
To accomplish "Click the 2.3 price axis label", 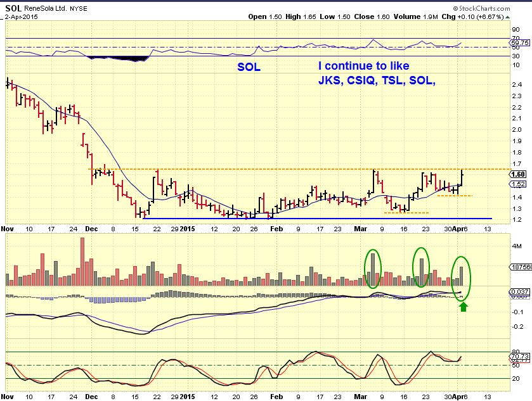I will [517, 96].
